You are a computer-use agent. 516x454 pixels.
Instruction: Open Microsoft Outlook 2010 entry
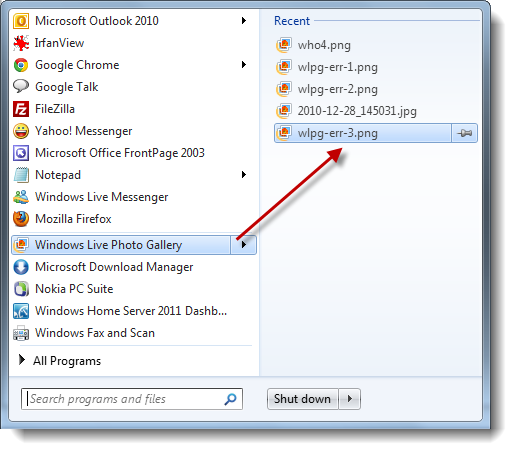(134, 21)
